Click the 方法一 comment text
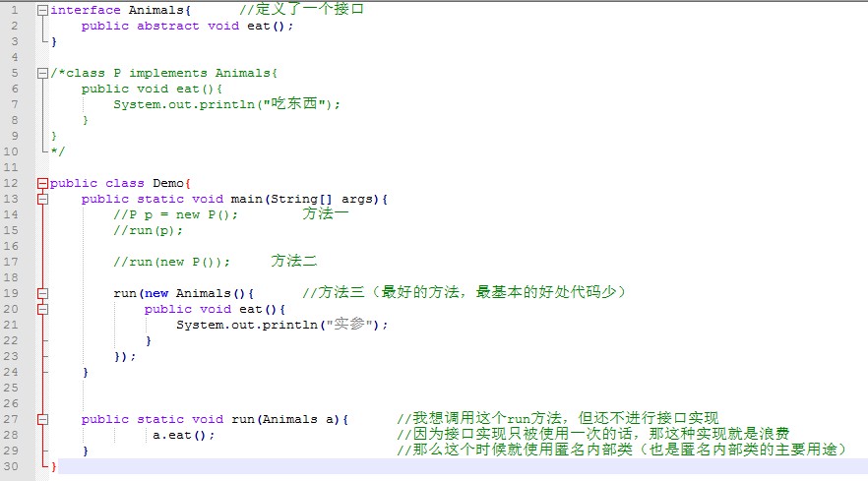This screenshot has height=481, width=868. coord(326,213)
